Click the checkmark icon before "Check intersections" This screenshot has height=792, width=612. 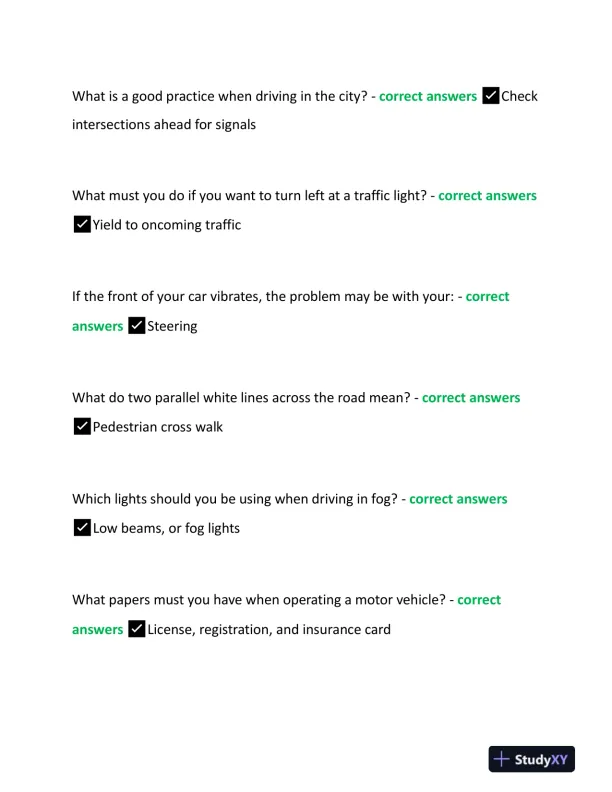pyautogui.click(x=490, y=96)
